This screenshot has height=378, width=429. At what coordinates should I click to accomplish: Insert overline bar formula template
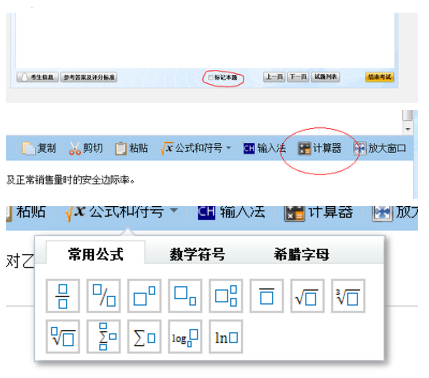pos(267,296)
